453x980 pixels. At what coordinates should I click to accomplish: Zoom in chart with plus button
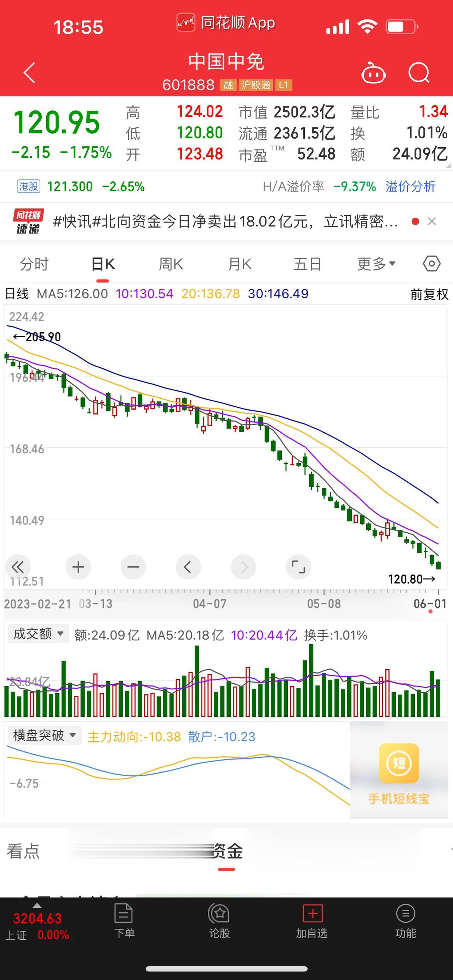(x=78, y=567)
